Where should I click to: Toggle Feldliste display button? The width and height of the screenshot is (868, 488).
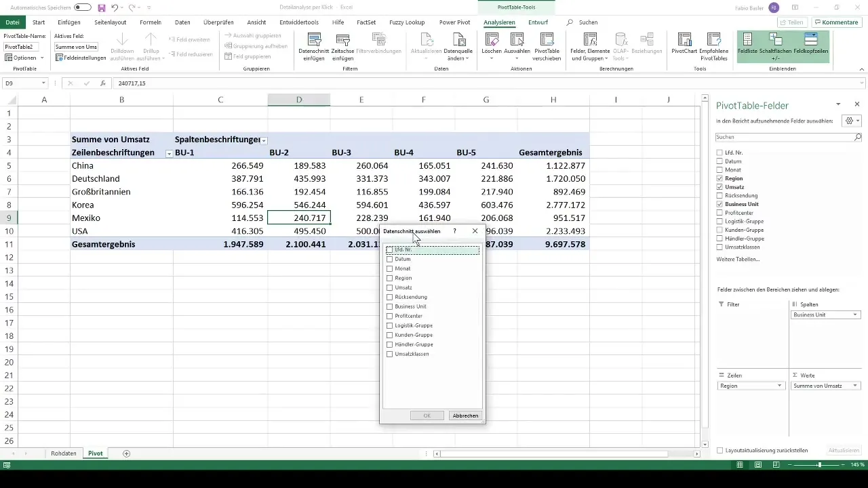point(747,47)
